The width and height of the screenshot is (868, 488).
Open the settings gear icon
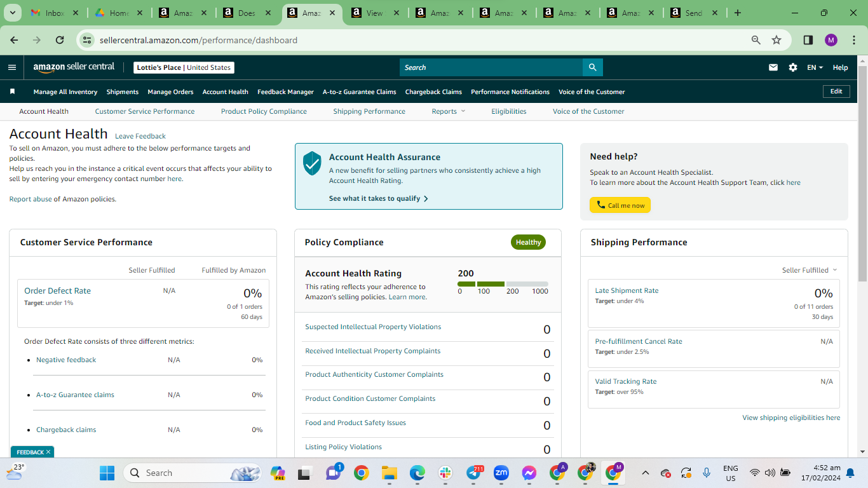pyautogui.click(x=793, y=67)
